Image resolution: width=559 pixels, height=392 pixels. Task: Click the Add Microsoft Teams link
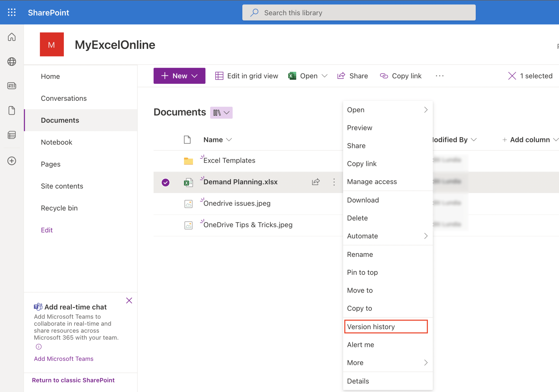click(x=64, y=358)
